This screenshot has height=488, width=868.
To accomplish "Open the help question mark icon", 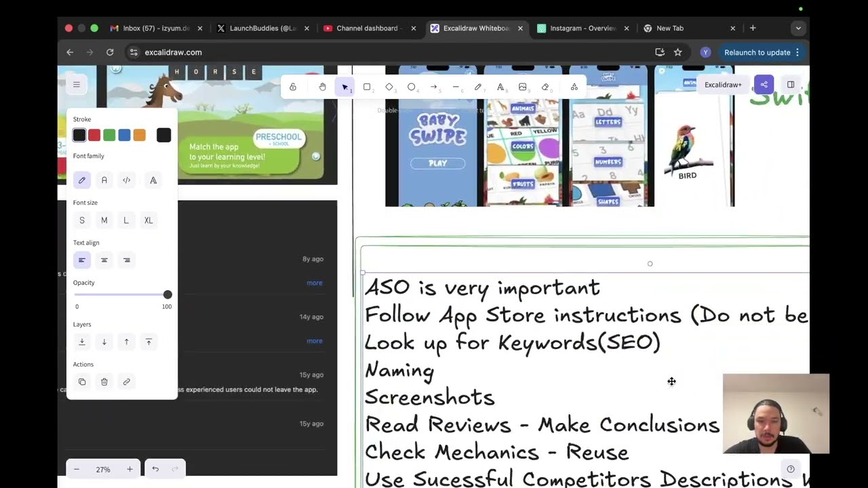I will 791,469.
